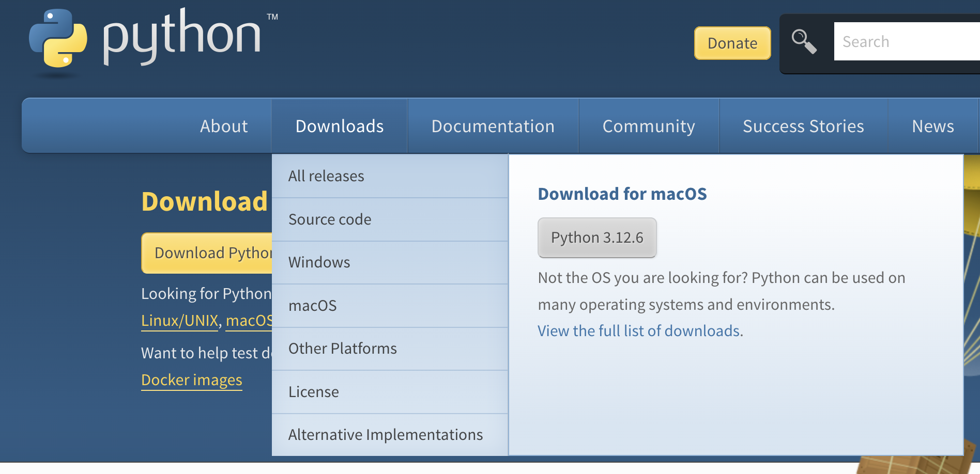Click the magnifying glass search icon
980x474 pixels.
click(x=804, y=42)
